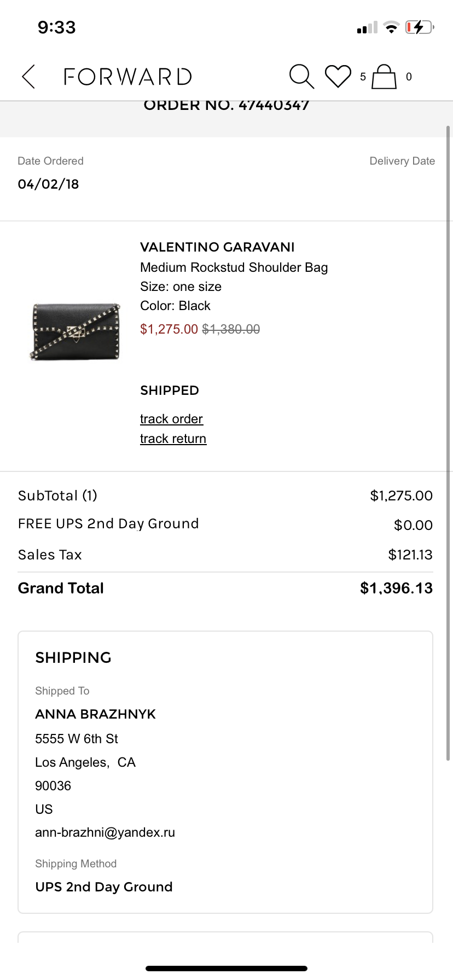Tap the Grand Total amount $1,396.13
Viewport: 453px width, 980px height.
[396, 588]
